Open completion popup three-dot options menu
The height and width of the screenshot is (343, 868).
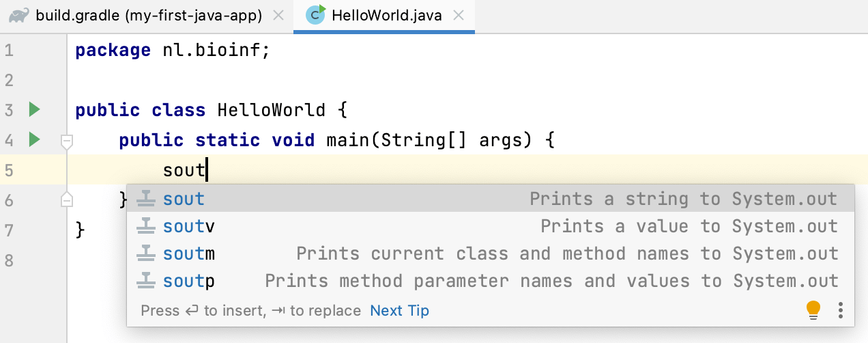[x=841, y=310]
